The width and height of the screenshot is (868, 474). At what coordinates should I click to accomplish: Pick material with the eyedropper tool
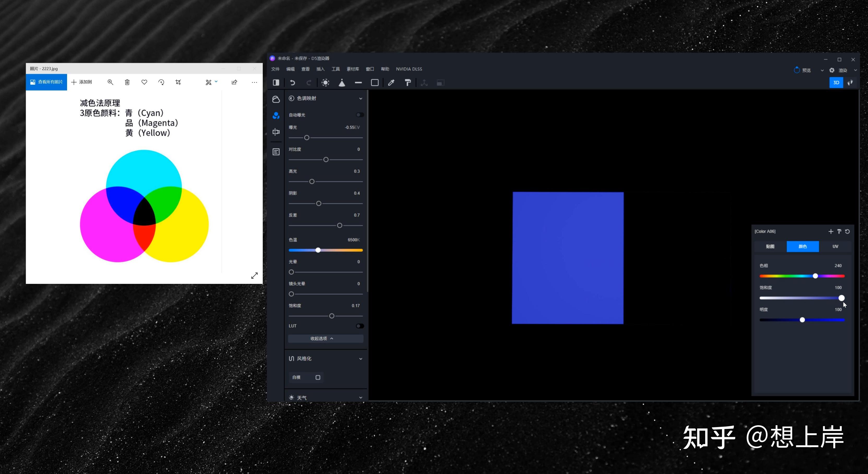391,82
